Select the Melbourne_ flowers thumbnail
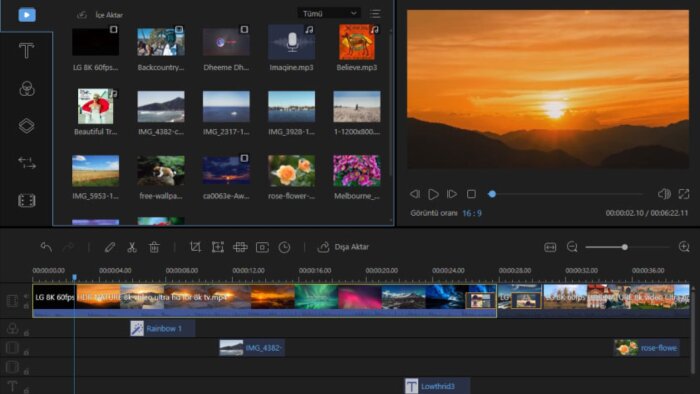700x394 pixels. pos(357,170)
